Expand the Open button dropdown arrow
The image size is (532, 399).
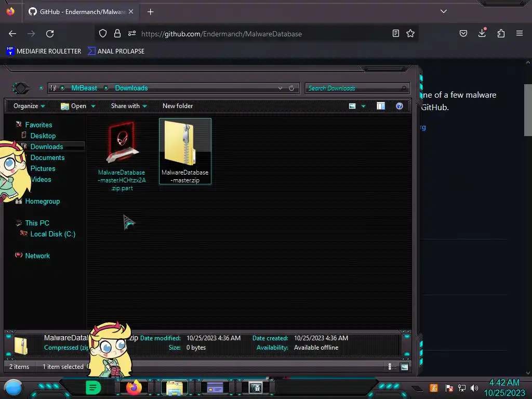click(94, 106)
